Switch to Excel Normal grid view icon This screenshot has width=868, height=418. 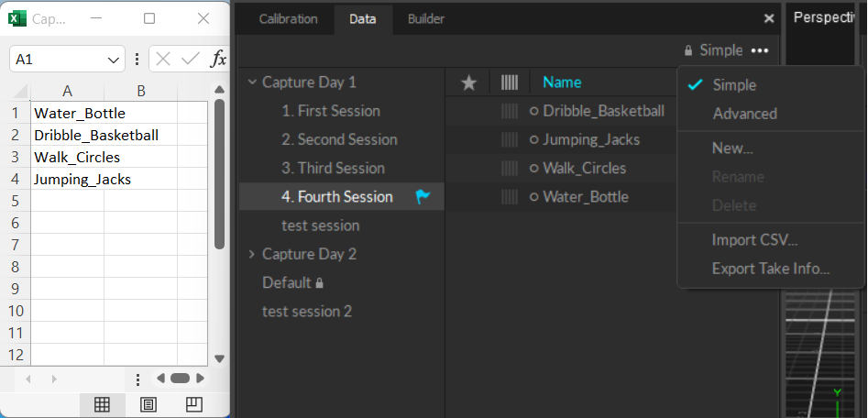[103, 404]
